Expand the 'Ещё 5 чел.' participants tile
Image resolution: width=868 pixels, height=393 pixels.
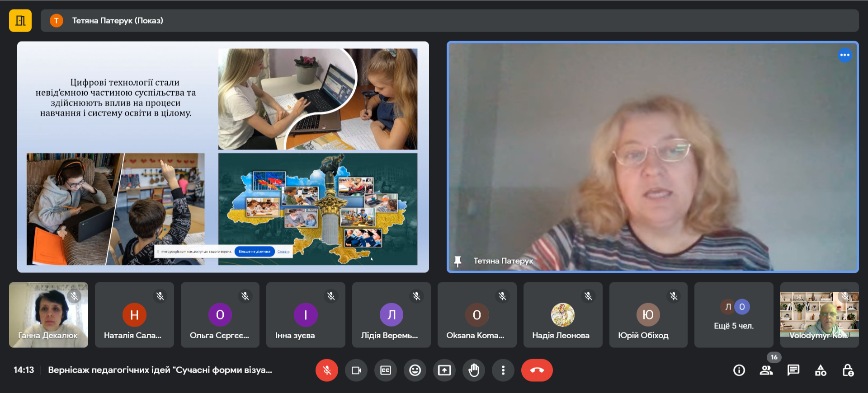click(733, 315)
